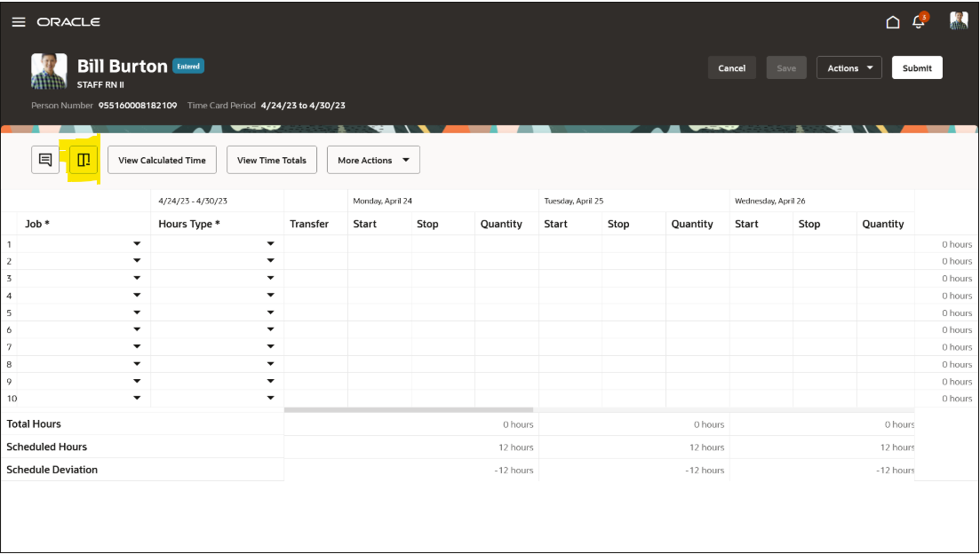Click the View Time Totals button
980x554 pixels.
tap(272, 160)
